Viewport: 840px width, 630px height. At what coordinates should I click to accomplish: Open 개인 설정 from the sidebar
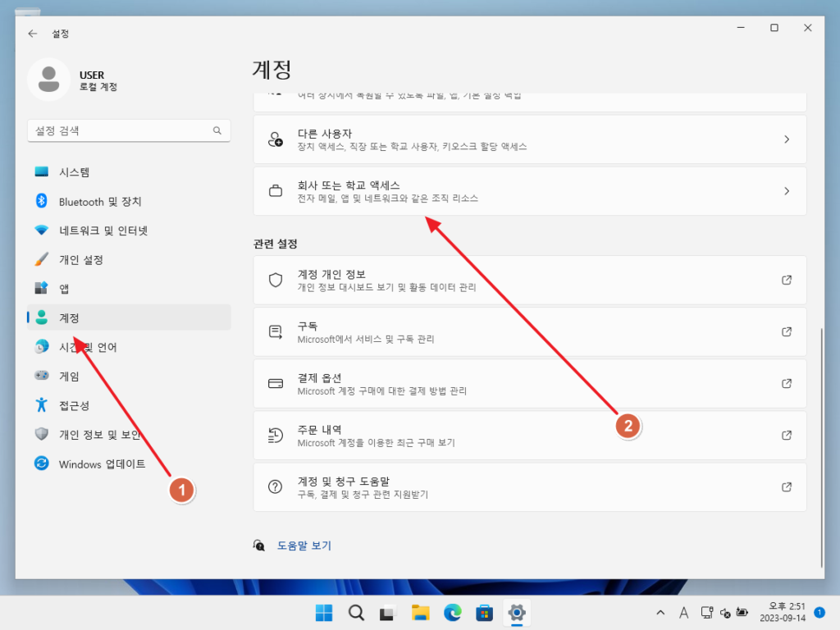(86, 260)
